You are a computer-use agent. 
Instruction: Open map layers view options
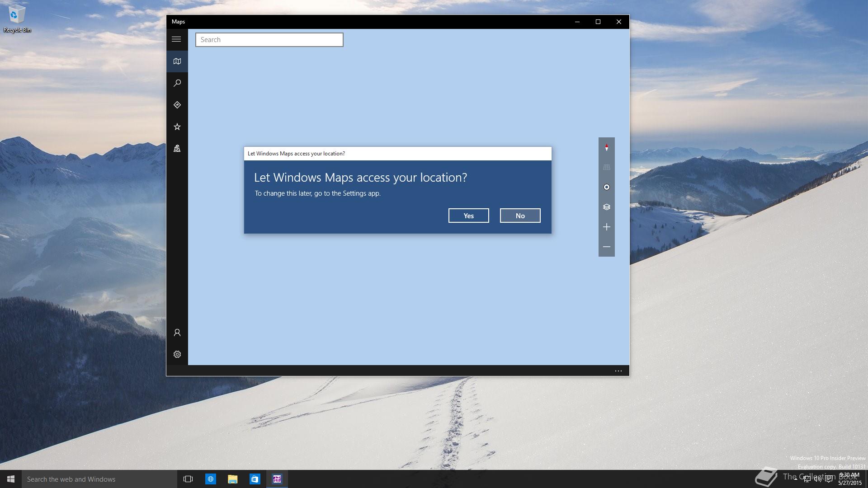(x=607, y=207)
